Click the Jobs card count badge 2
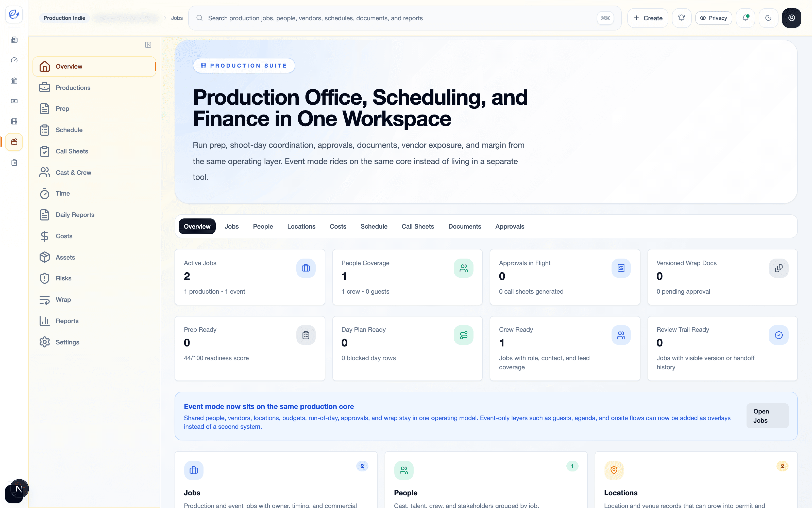Image resolution: width=812 pixels, height=508 pixels. click(362, 466)
